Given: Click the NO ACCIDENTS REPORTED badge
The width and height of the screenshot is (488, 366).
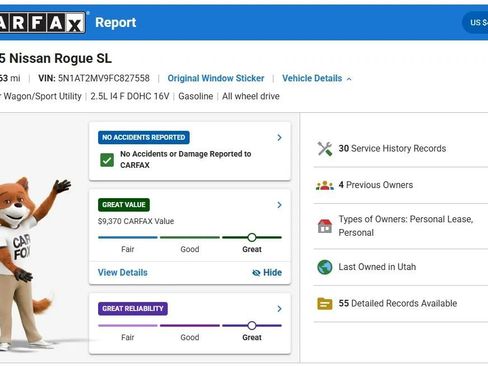Looking at the screenshot, I should point(144,137).
